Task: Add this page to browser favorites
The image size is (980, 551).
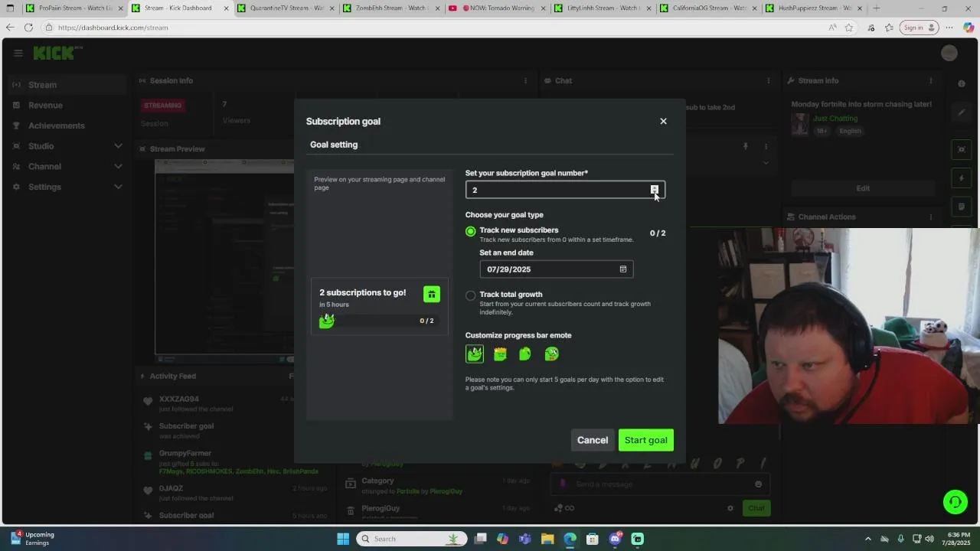Action: tap(849, 28)
